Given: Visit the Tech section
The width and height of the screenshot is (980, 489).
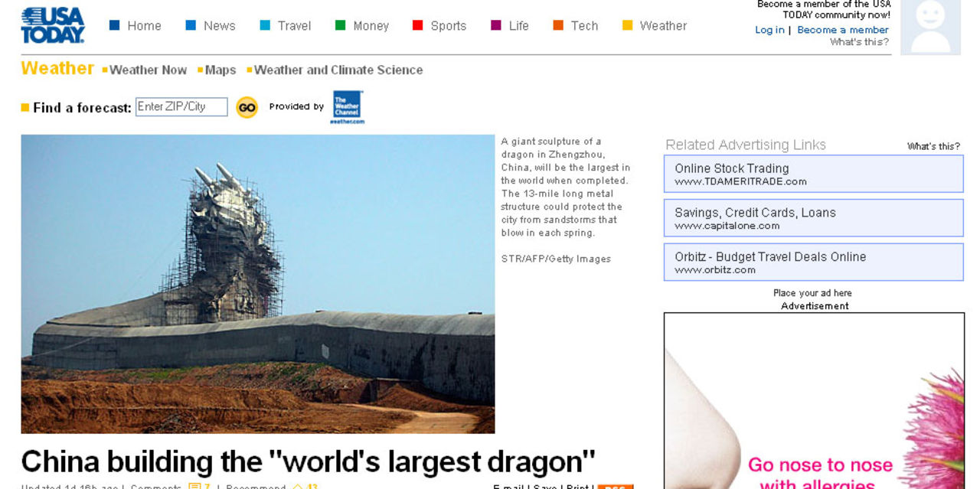Looking at the screenshot, I should 585,26.
